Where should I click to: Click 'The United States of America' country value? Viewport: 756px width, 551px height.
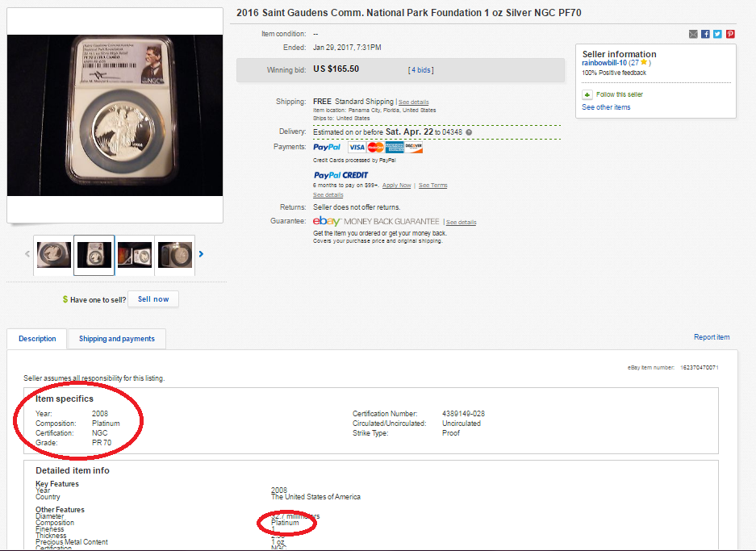(315, 496)
